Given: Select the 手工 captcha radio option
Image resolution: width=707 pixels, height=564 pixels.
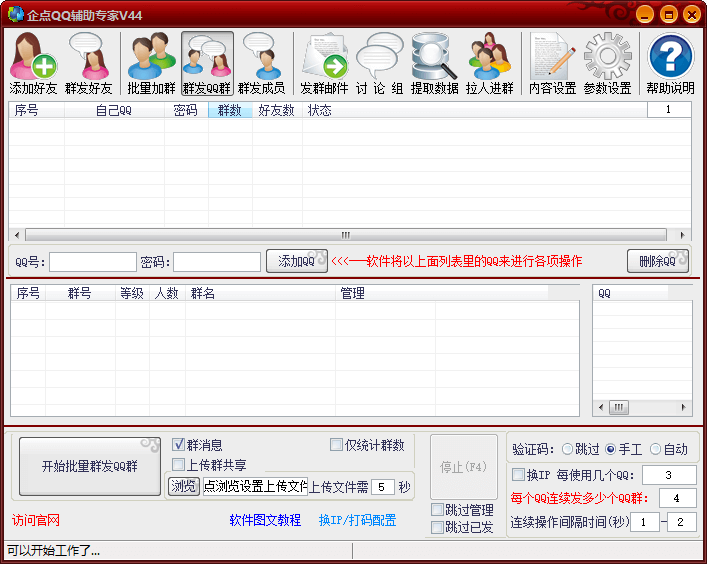Looking at the screenshot, I should [611, 449].
